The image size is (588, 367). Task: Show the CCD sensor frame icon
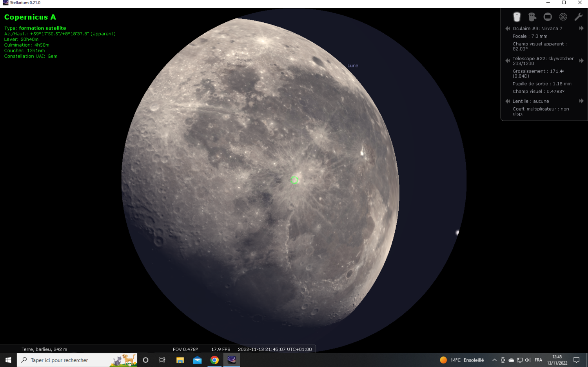tap(548, 17)
